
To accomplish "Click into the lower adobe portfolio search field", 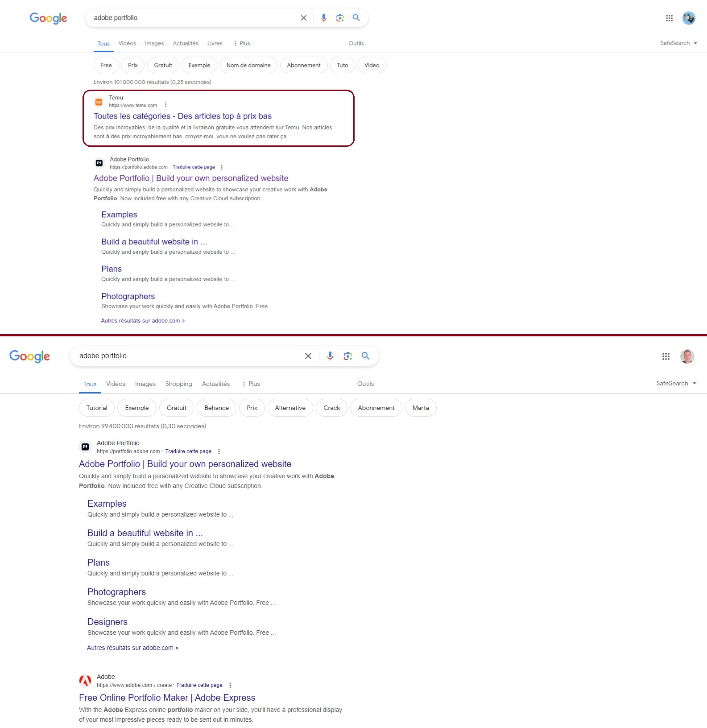I will (x=187, y=356).
